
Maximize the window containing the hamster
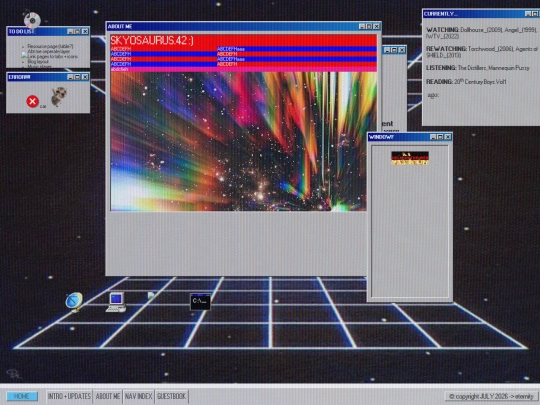[x=77, y=77]
